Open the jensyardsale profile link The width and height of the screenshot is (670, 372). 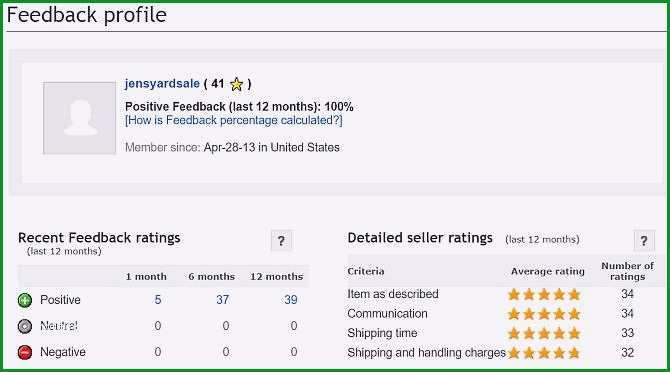tap(162, 83)
